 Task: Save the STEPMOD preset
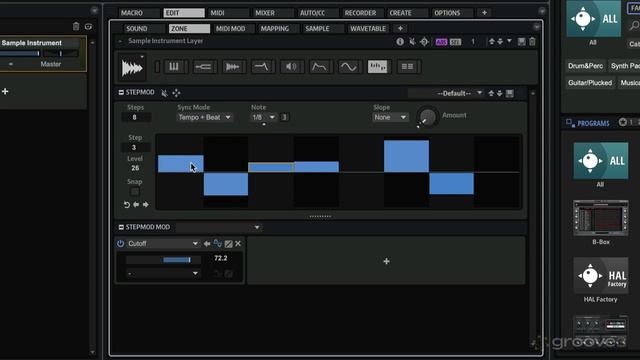click(510, 93)
